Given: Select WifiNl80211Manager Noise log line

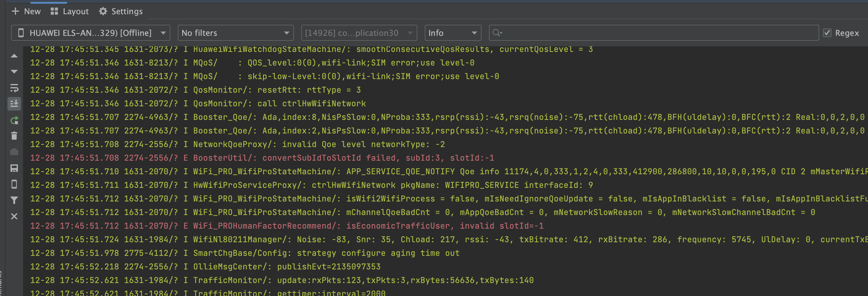Looking at the screenshot, I should click(x=449, y=239).
